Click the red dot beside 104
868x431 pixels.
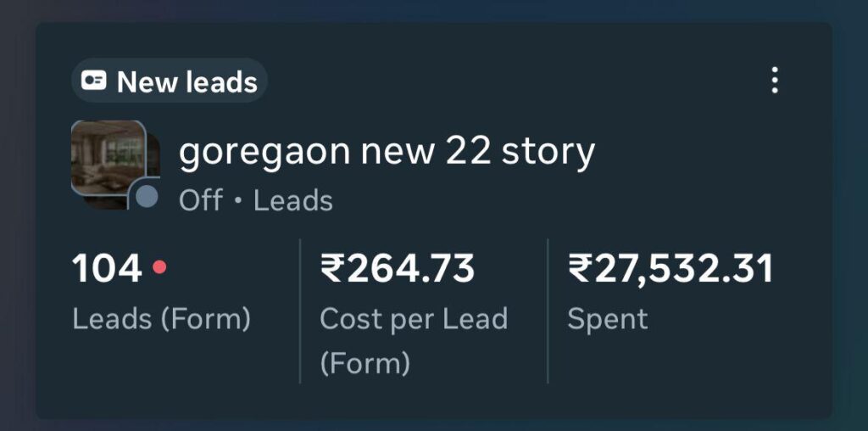point(159,268)
